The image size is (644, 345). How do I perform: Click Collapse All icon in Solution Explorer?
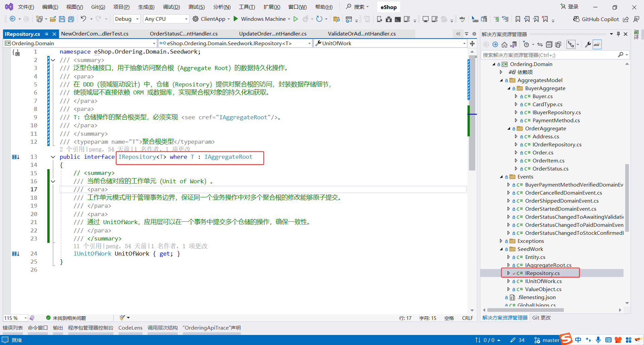(549, 45)
